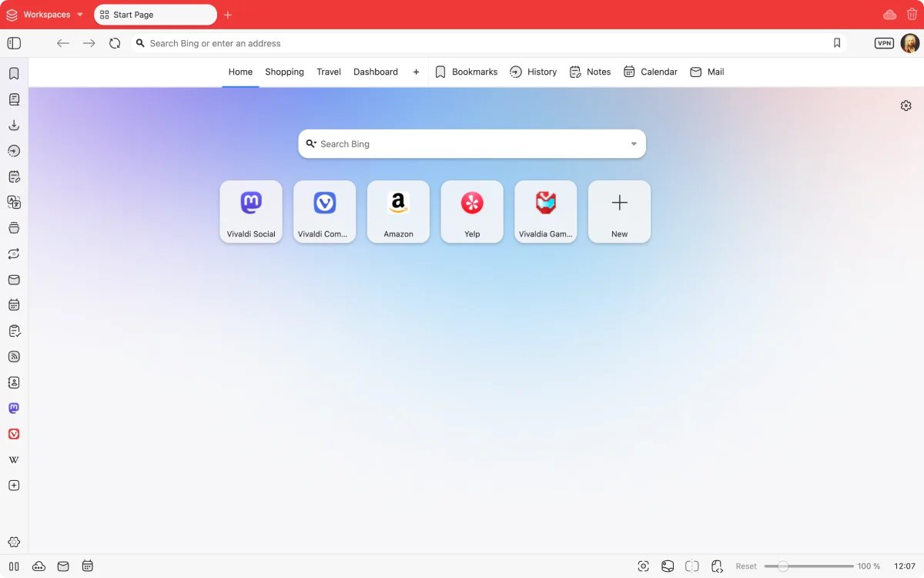924x578 pixels.
Task: Open the page actions icon
Action: 717,566
